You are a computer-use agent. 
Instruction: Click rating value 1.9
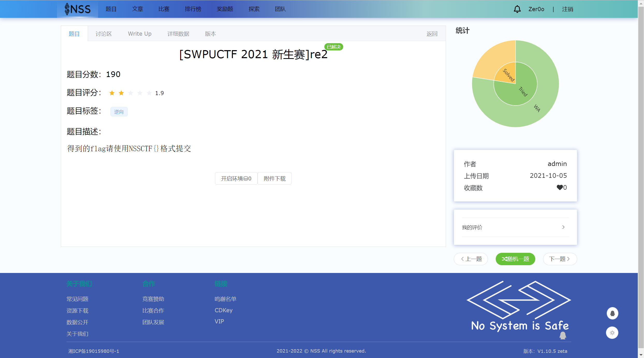[x=159, y=93]
